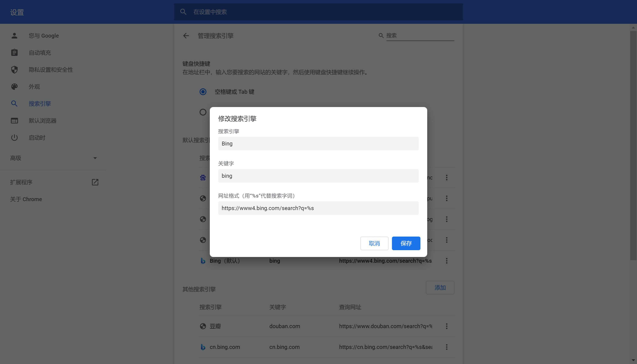Click the globe icon in the 豆瓣 row
The width and height of the screenshot is (637, 364).
click(203, 326)
